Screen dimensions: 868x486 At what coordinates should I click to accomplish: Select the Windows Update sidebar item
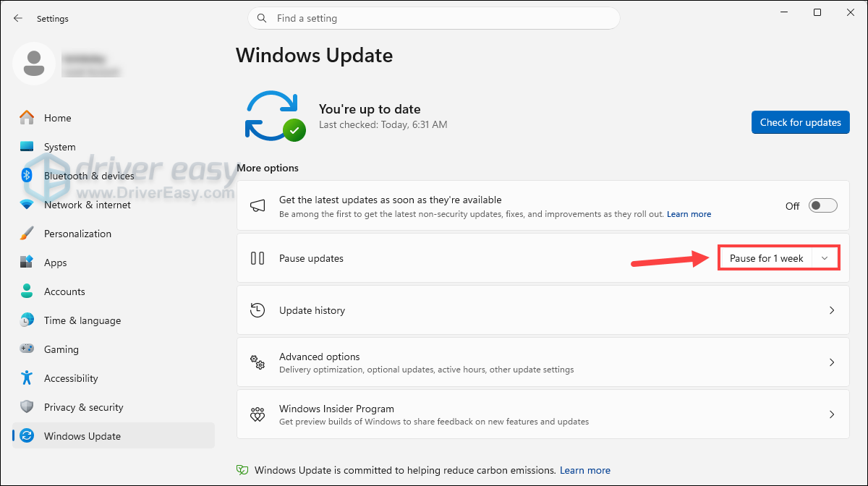[x=114, y=436]
